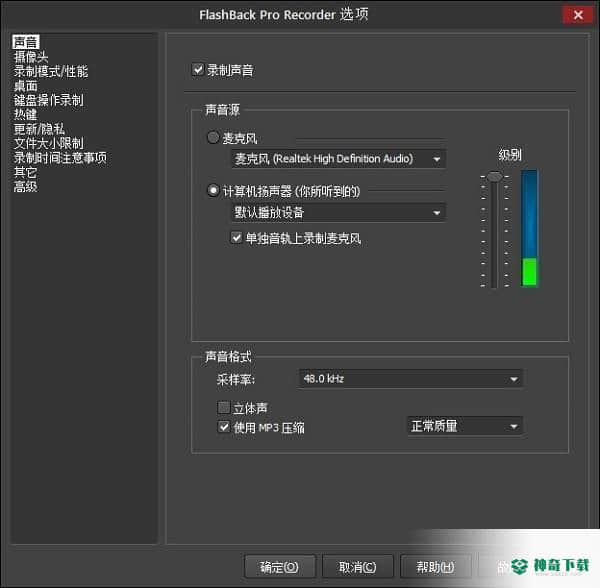Open the 键盘操作录制 settings category

pyautogui.click(x=48, y=100)
